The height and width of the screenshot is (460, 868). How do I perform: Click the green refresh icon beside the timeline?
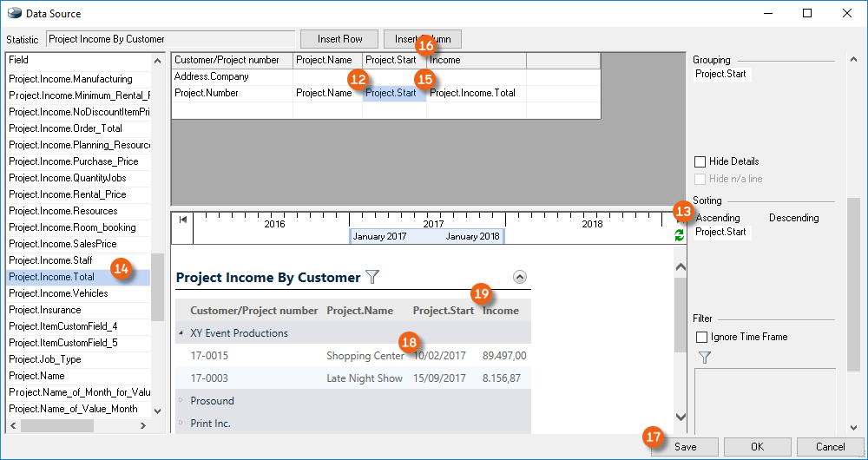[x=679, y=234]
